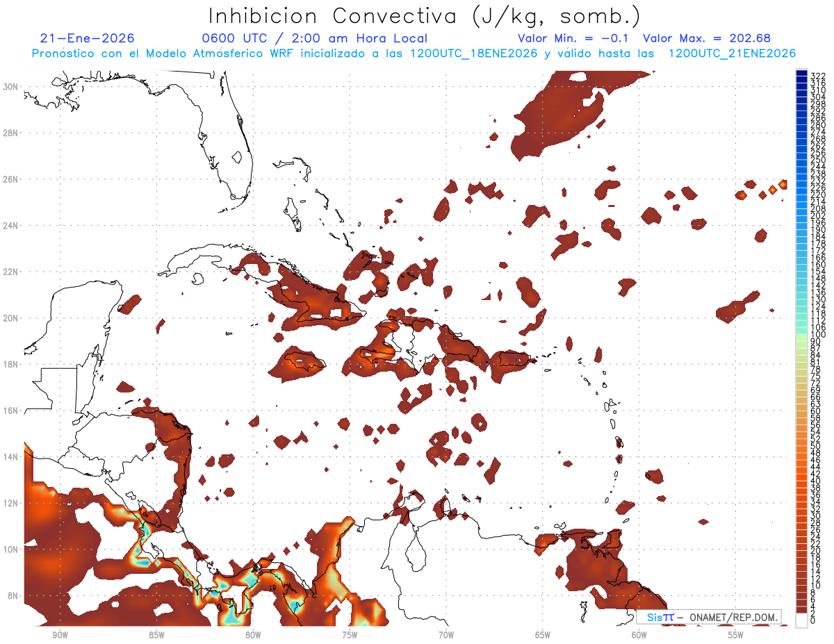Click the '60W' longitude label
The height and width of the screenshot is (644, 834).
(x=639, y=636)
